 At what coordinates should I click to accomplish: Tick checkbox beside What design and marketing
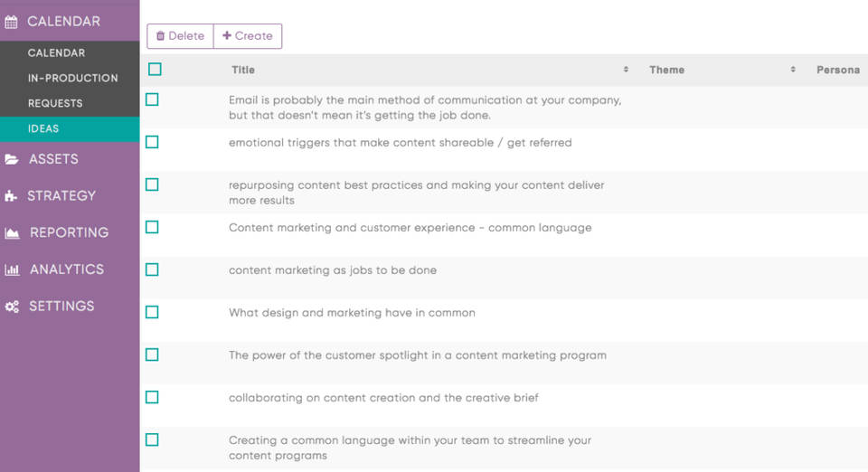152,312
